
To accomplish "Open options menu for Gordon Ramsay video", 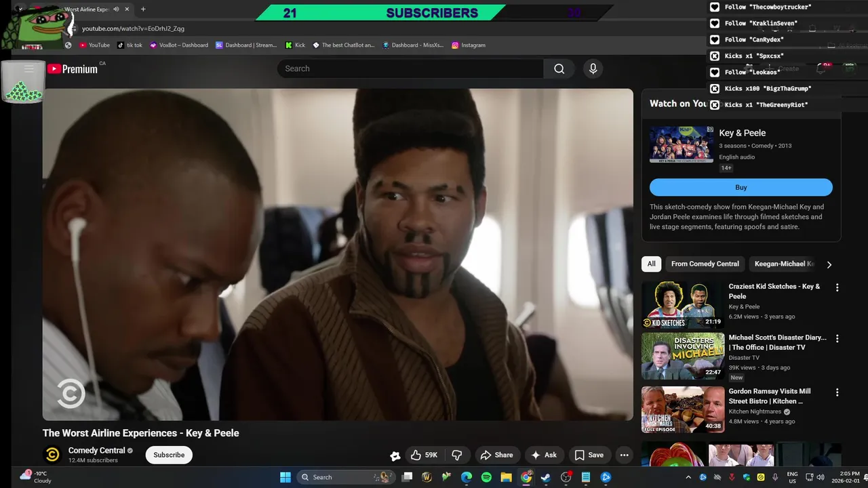I will click(837, 392).
